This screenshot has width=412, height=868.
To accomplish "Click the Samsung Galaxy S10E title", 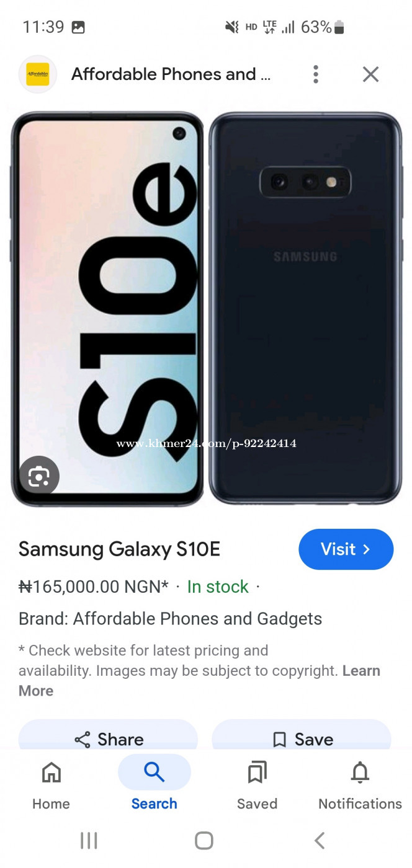I will click(119, 549).
